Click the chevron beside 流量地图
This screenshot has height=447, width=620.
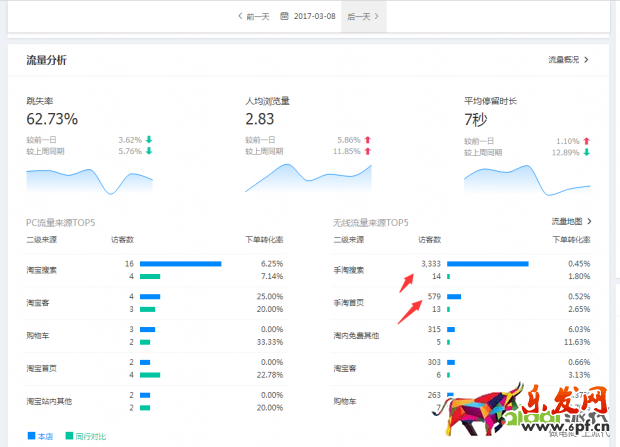point(589,222)
